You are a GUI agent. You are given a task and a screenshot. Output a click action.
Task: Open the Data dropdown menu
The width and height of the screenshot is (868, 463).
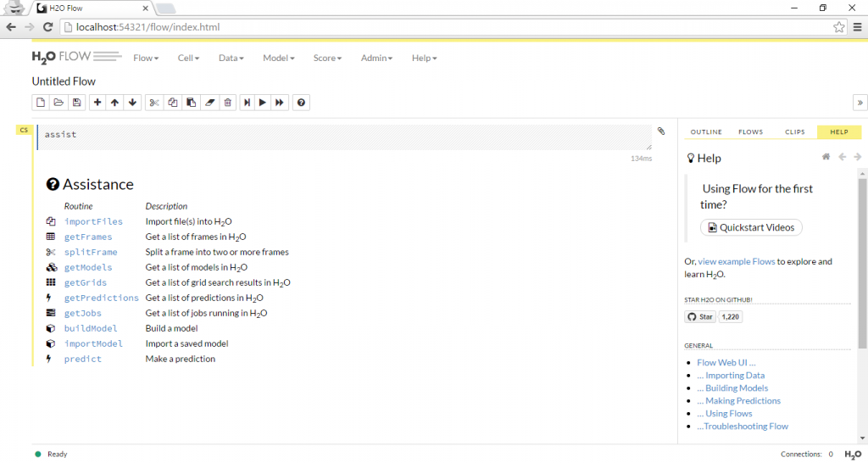[x=231, y=59]
